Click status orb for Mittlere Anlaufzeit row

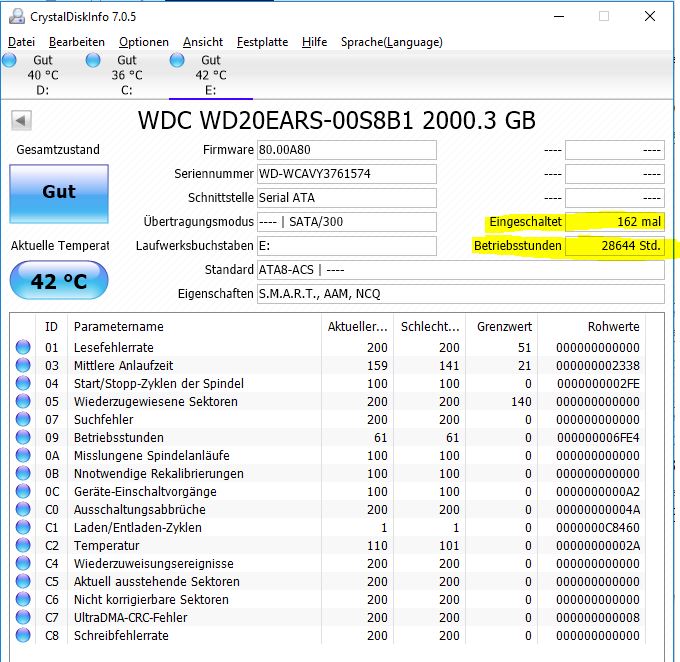[23, 365]
